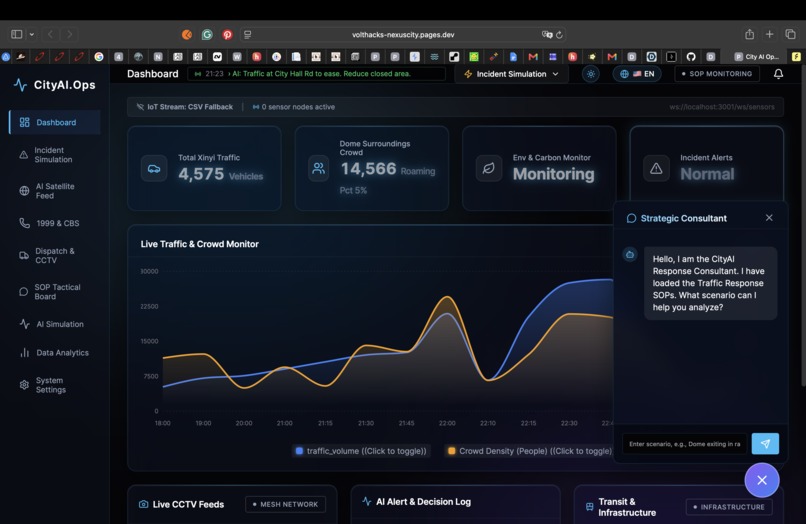Open Safari tab group dropdown arrow
Screen dimensions: 806x524
pos(32,34)
